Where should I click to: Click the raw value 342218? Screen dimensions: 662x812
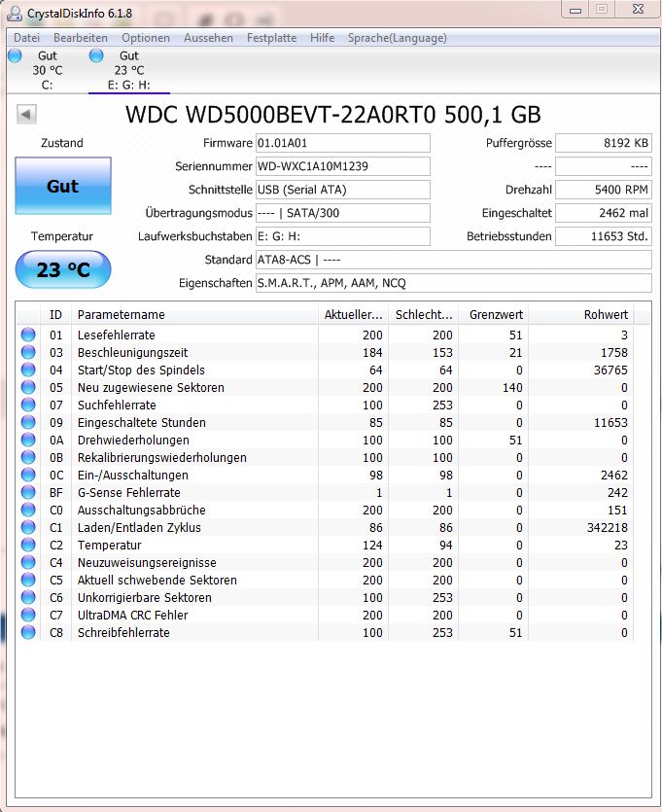tap(608, 528)
